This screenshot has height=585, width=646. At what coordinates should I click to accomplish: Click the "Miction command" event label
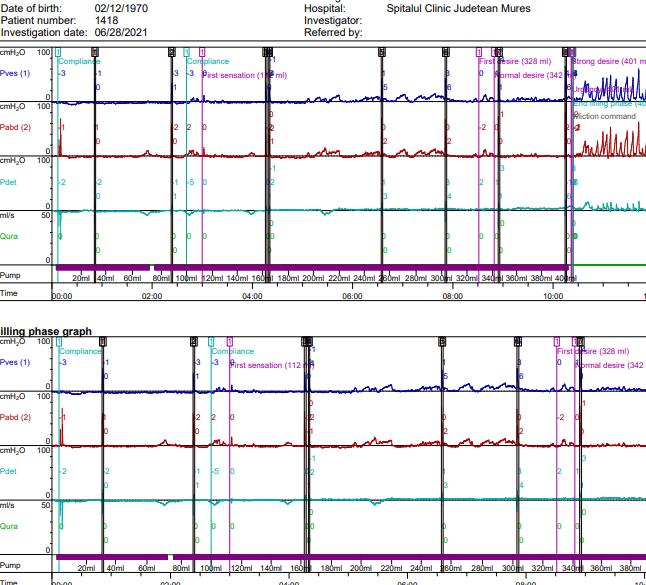[x=604, y=117]
